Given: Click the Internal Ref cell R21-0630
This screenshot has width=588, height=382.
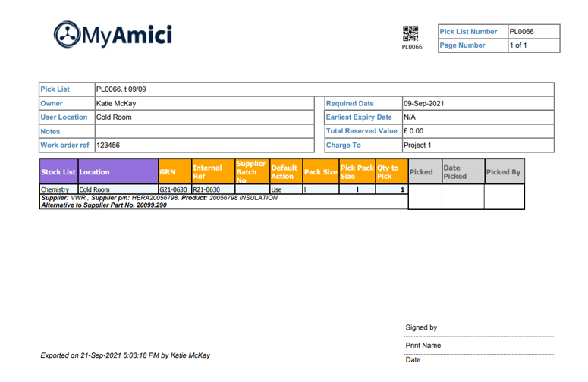Looking at the screenshot, I should click(213, 189).
